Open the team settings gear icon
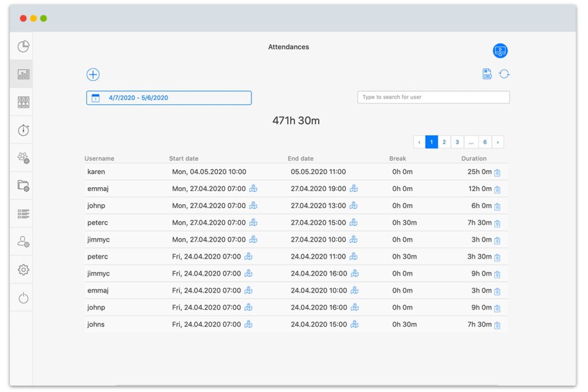 tap(22, 157)
